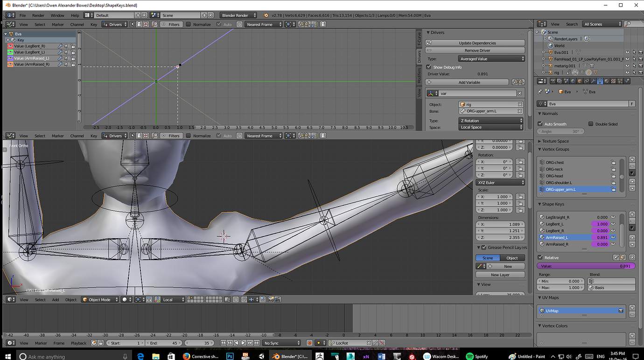Open the Render properties tab icon
The image size is (644, 360).
click(553, 81)
